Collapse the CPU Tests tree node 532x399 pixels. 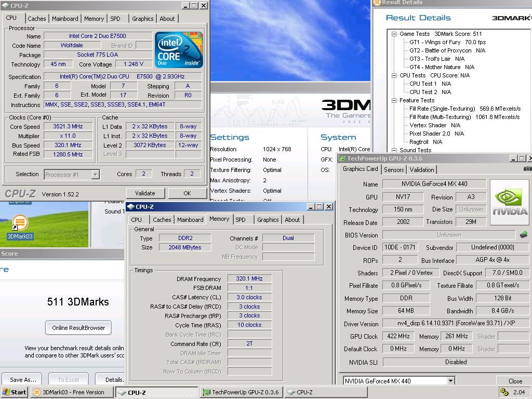pyautogui.click(x=394, y=75)
